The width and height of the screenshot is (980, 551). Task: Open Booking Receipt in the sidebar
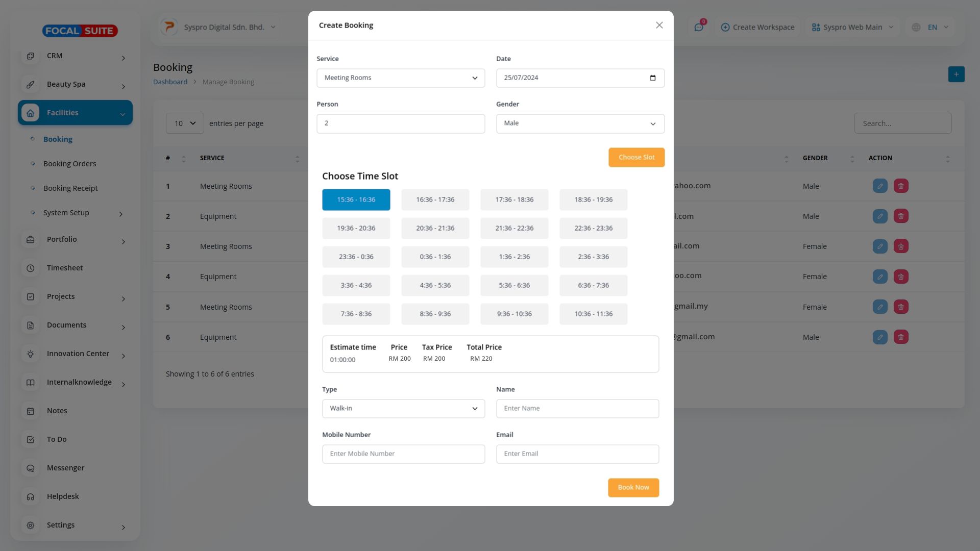(x=70, y=188)
